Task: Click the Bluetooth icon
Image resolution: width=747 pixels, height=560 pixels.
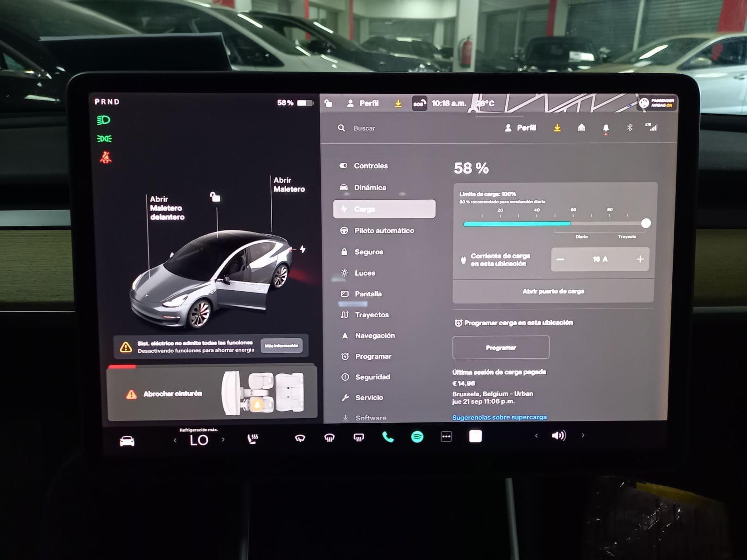Action: pos(629,127)
